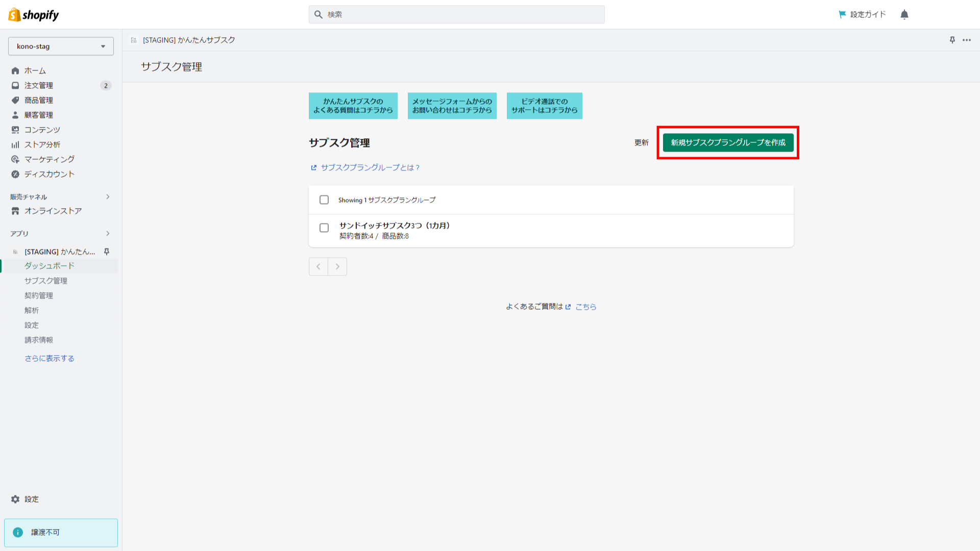Check the サンドイッチサブスク3つ row checkbox

[324, 228]
